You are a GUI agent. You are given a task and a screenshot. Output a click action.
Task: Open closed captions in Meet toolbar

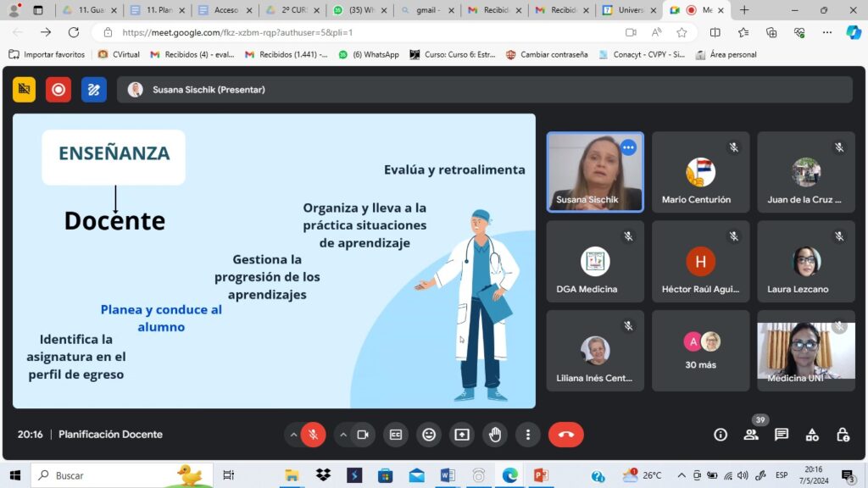(395, 435)
